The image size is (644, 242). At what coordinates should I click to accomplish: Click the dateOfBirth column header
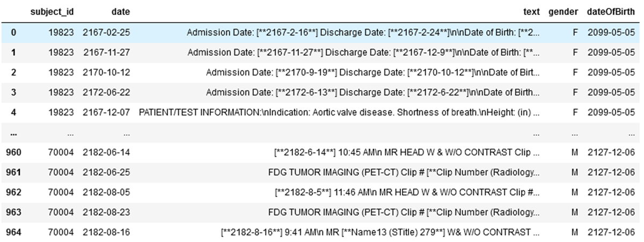[x=610, y=11]
